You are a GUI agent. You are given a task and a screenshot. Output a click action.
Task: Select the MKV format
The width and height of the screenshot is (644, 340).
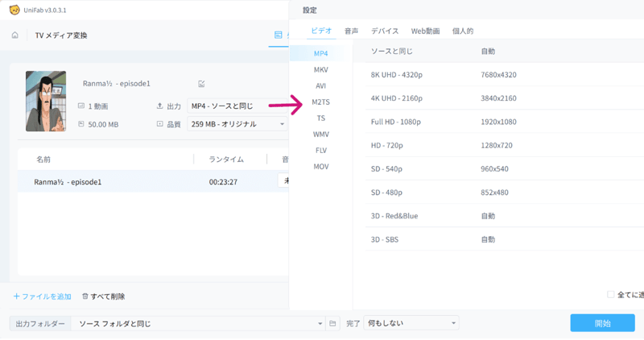click(320, 69)
